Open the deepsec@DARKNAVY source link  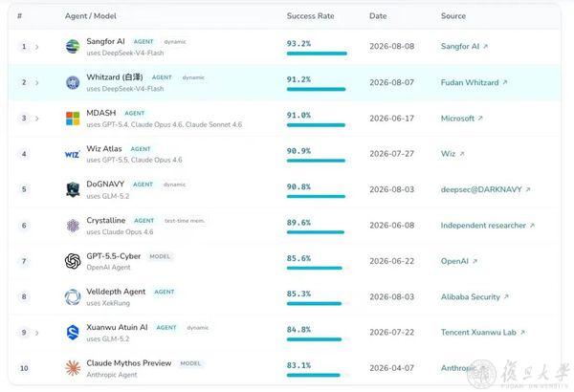point(481,189)
